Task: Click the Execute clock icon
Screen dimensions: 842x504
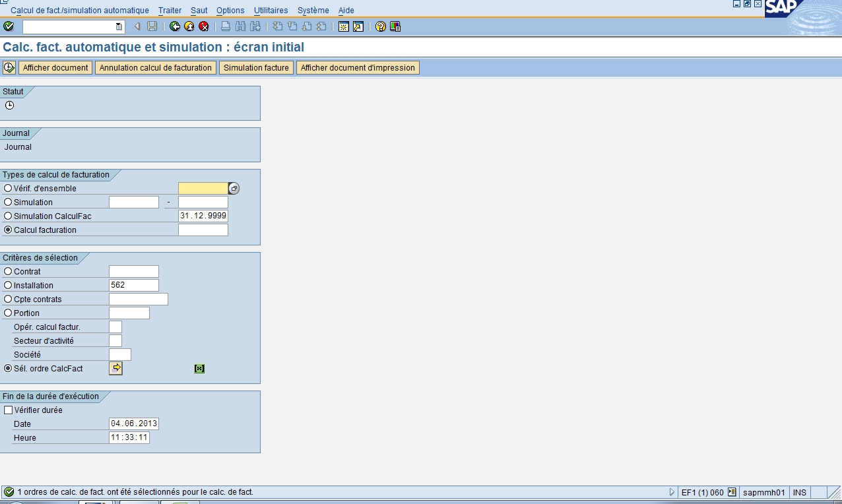Action: coord(9,67)
